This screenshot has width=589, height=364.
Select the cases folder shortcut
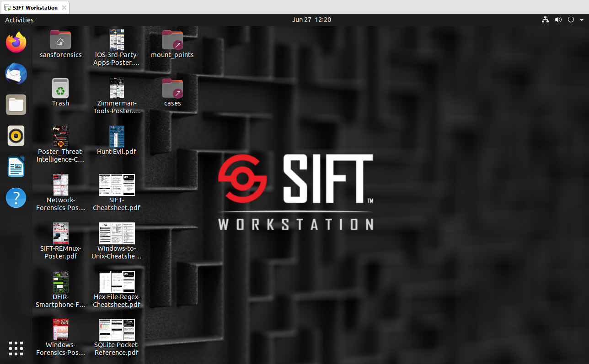tap(172, 88)
